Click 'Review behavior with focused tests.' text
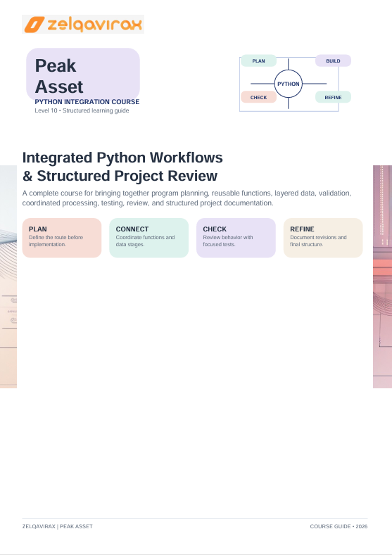392x555 pixels. point(228,241)
